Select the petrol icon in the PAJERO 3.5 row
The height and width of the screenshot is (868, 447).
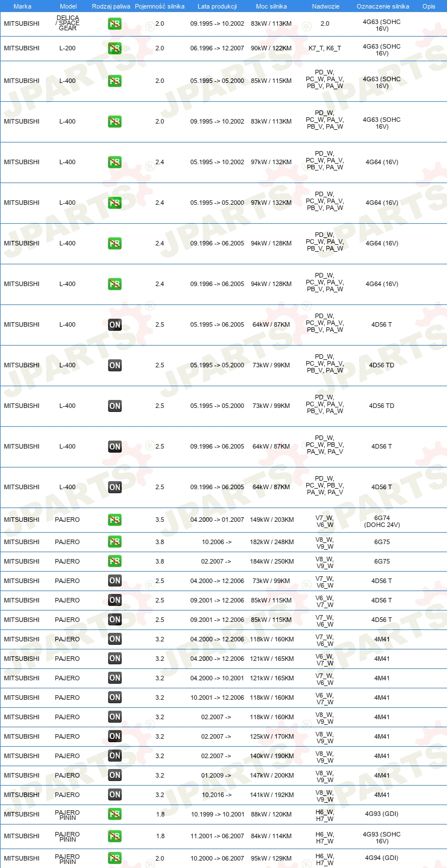click(114, 520)
